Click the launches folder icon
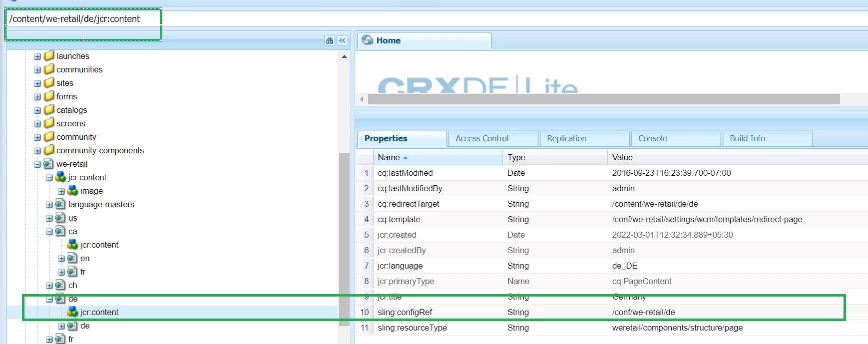 point(49,55)
